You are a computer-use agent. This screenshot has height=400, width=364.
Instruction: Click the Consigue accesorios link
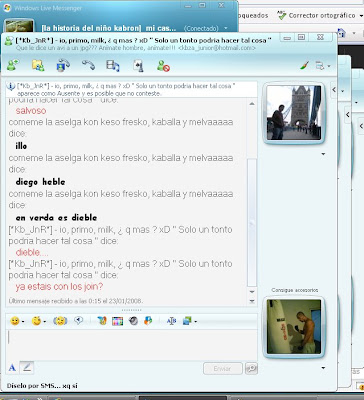click(294, 290)
